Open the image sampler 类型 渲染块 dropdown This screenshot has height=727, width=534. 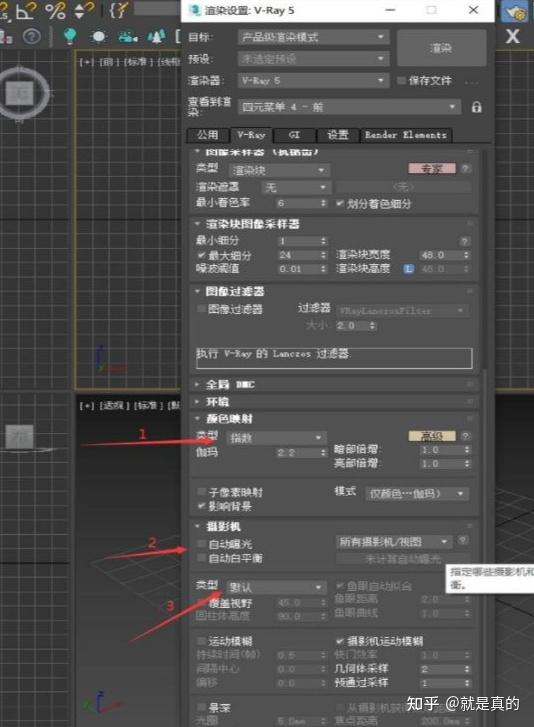click(x=280, y=170)
